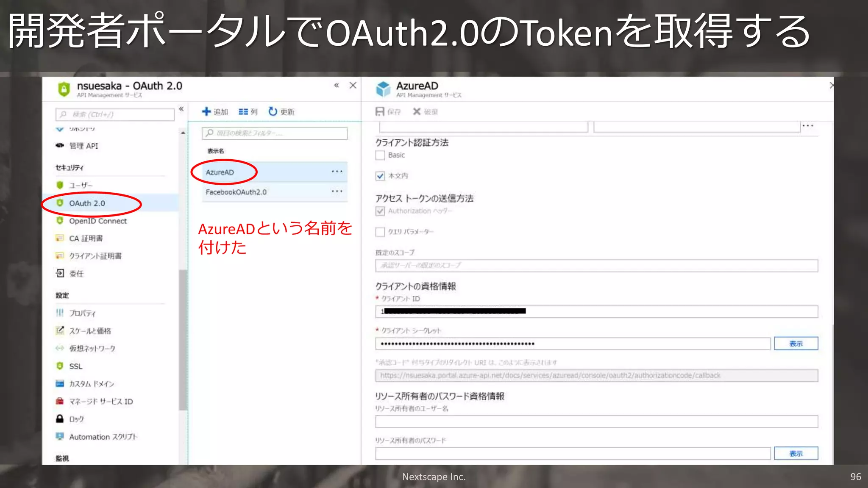Screen dimensions: 868x488
Task: Focus the item search and filter box
Action: [275, 133]
